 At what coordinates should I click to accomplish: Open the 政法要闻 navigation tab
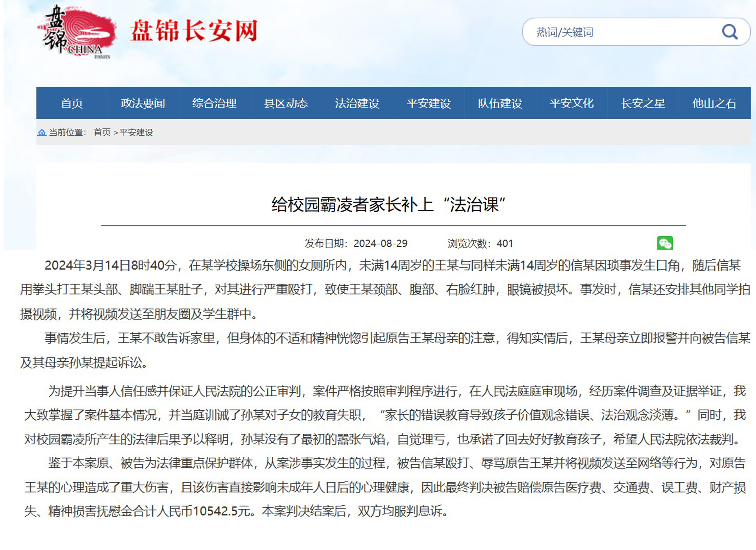coord(143,103)
